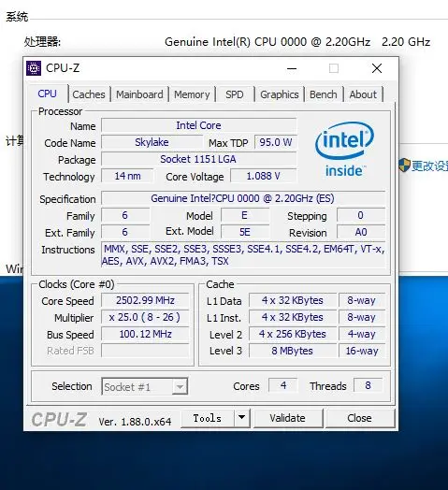Click the Validate button
The height and width of the screenshot is (490, 448).
288,418
